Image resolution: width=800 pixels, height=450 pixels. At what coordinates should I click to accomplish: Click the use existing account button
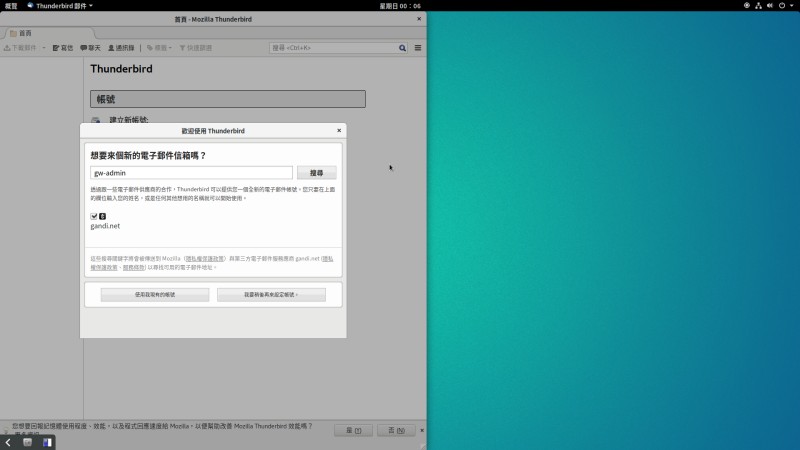point(155,295)
